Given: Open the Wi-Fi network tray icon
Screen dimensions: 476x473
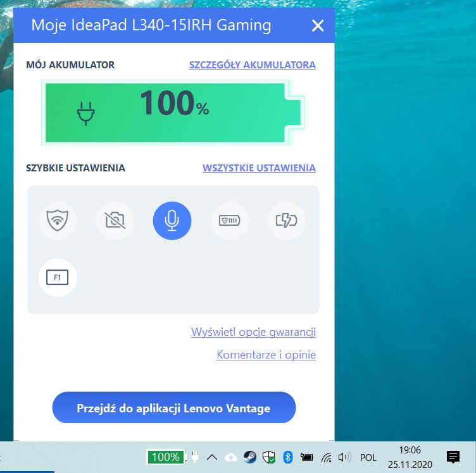Looking at the screenshot, I should (x=327, y=457).
